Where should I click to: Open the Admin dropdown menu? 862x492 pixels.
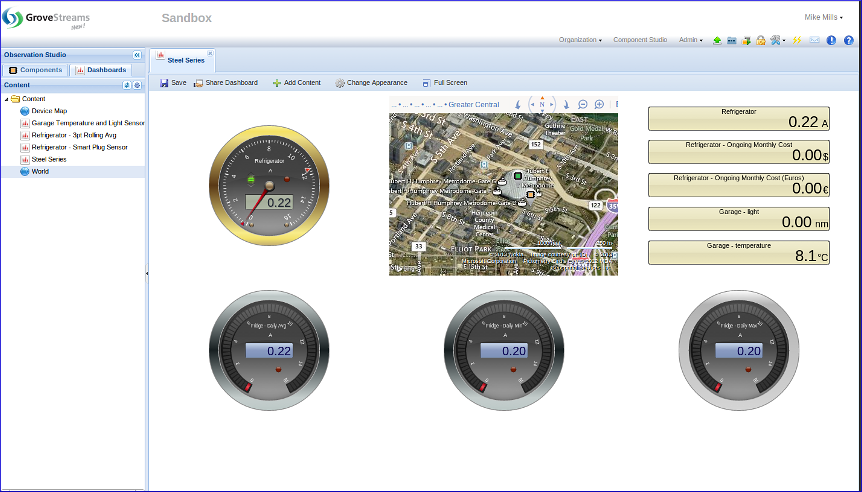point(690,40)
